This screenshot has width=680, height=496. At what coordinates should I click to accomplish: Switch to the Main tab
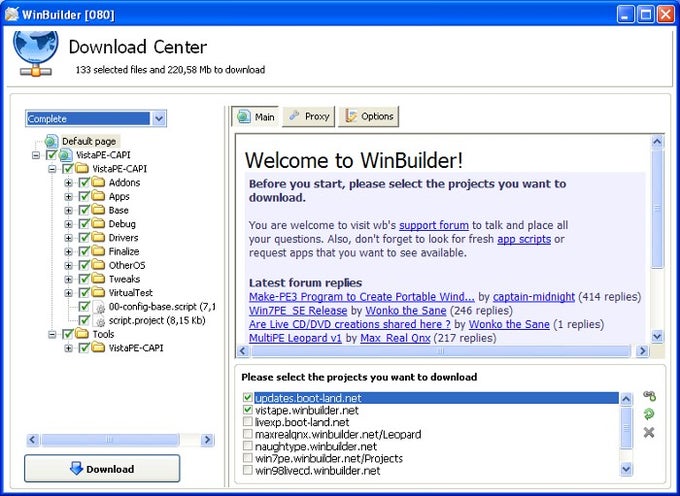point(256,117)
